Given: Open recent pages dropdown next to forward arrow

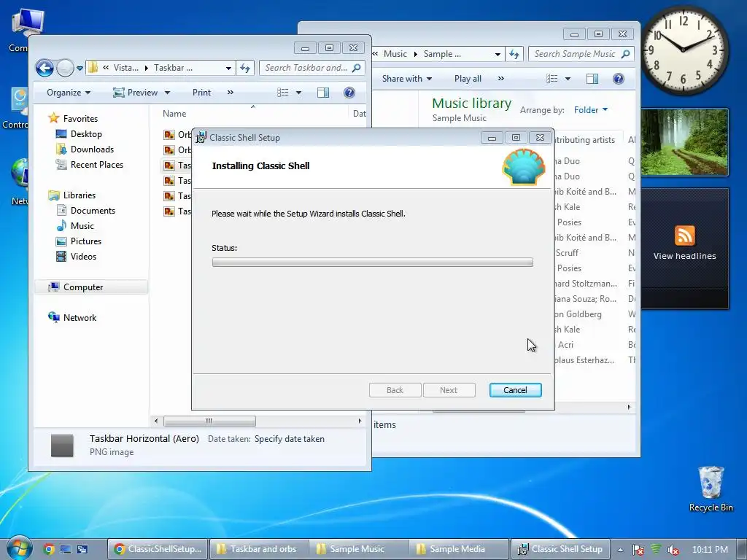Looking at the screenshot, I should (x=80, y=68).
